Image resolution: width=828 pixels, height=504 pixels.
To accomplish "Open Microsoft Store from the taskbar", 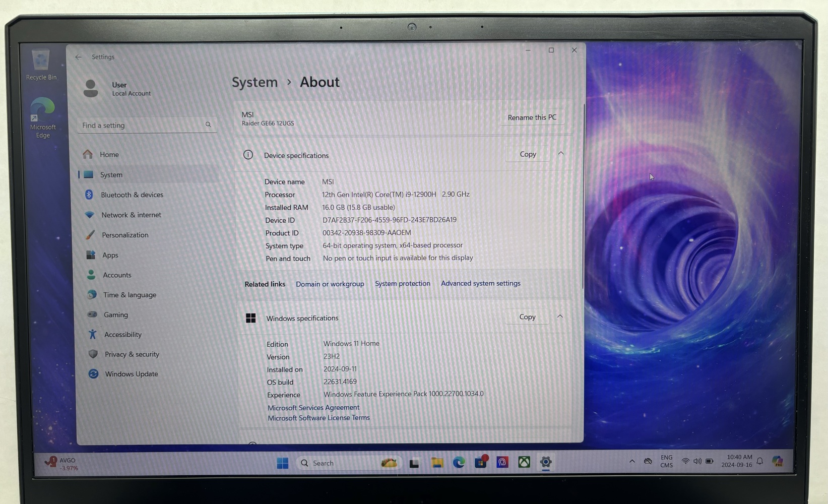I will (481, 462).
